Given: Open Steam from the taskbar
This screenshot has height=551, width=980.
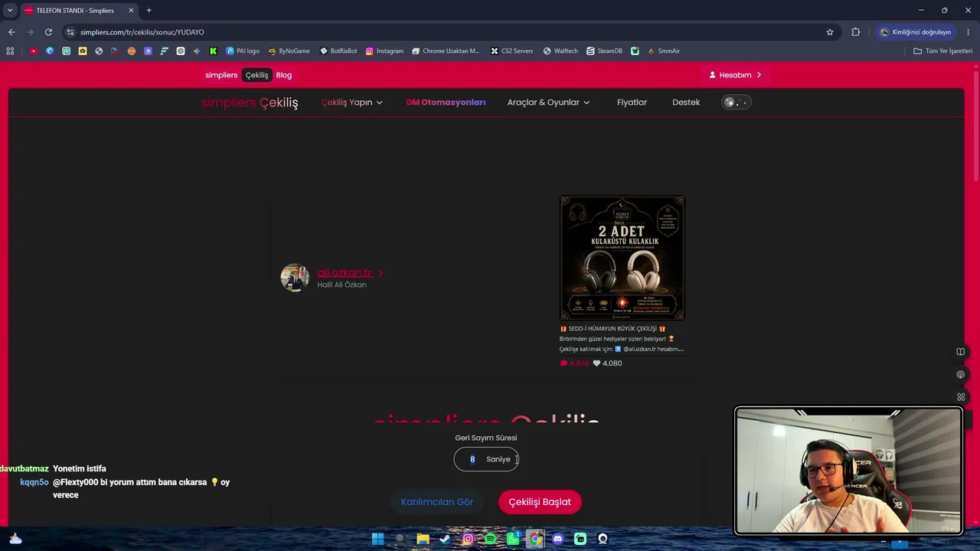Looking at the screenshot, I should point(445,539).
